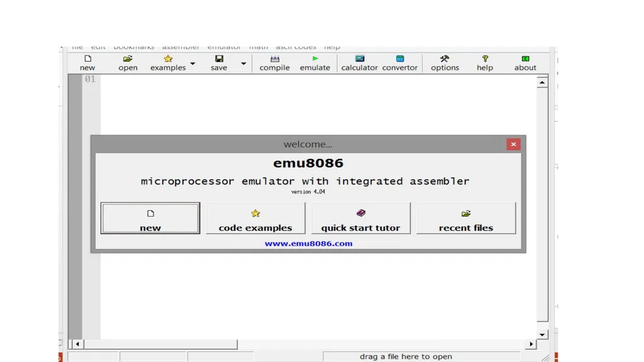The height and width of the screenshot is (362, 644).
Task: Show recent files from welcome dialog
Action: tap(466, 218)
